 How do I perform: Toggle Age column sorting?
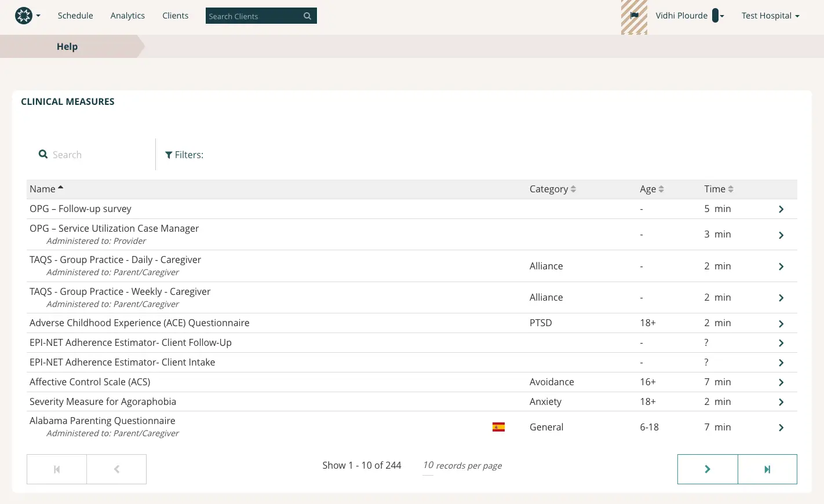point(661,189)
